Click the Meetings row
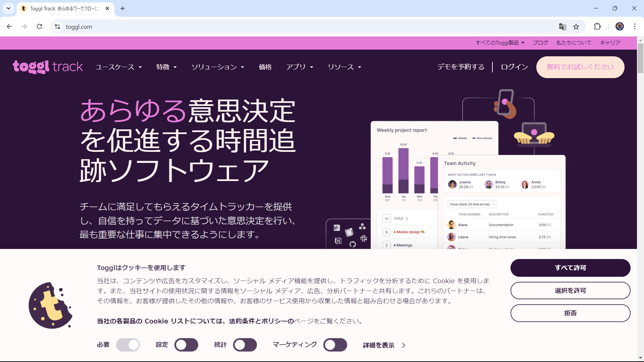 pyautogui.click(x=408, y=245)
